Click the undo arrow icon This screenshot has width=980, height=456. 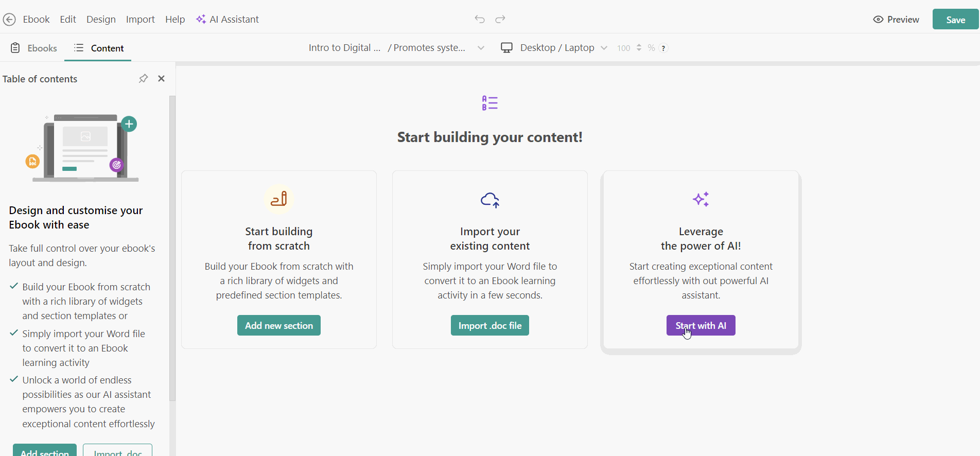pyautogui.click(x=480, y=19)
